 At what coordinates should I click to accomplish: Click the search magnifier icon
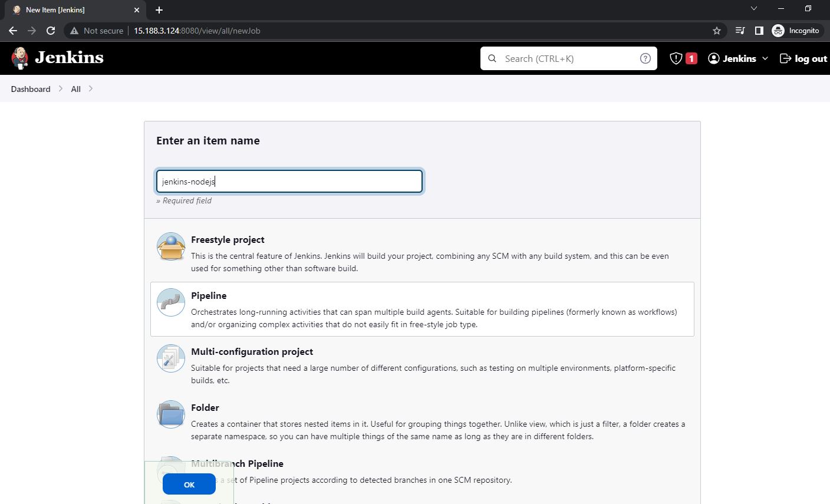tap(492, 58)
